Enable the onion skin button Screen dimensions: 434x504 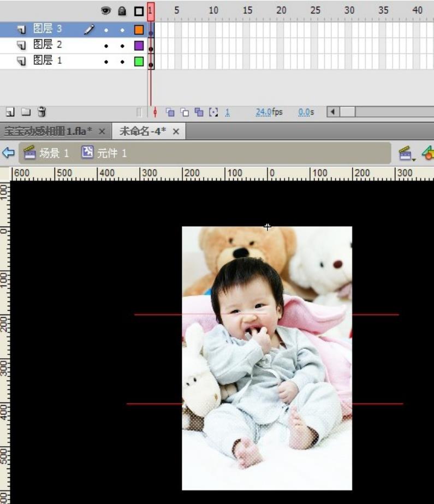pyautogui.click(x=170, y=112)
